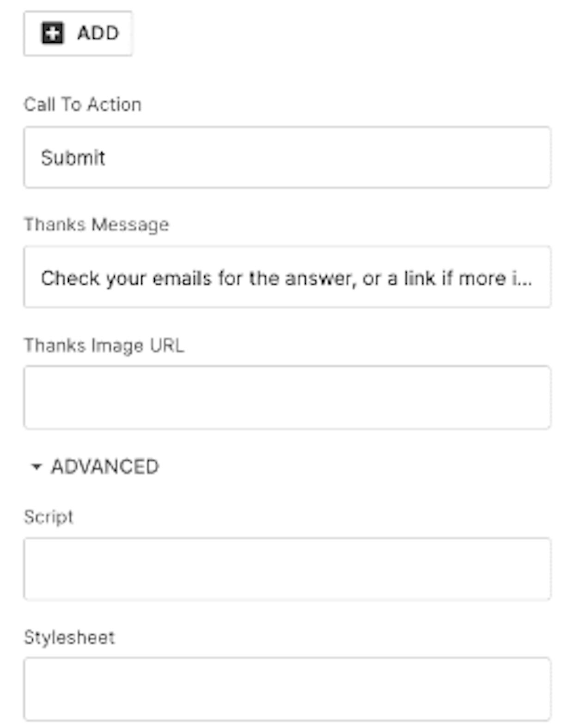The height and width of the screenshot is (728, 573).
Task: Place cursor after Submit in Call To Action
Action: pos(107,158)
